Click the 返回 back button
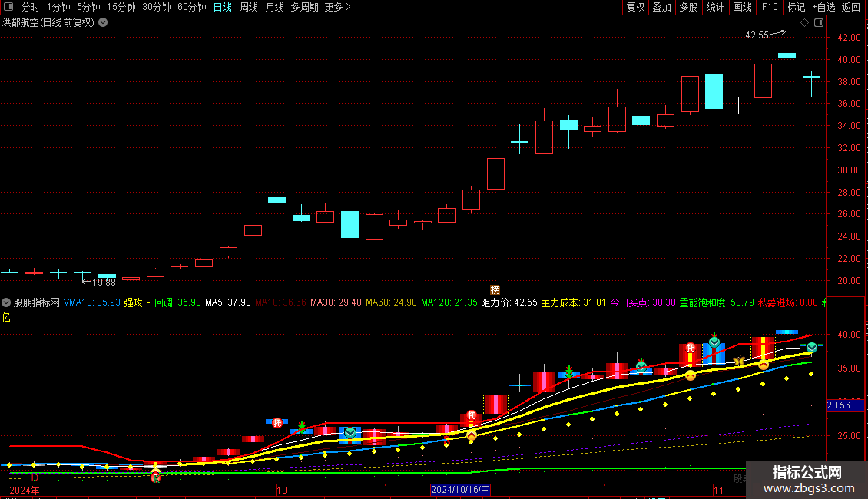The image size is (868, 499). pos(851,7)
